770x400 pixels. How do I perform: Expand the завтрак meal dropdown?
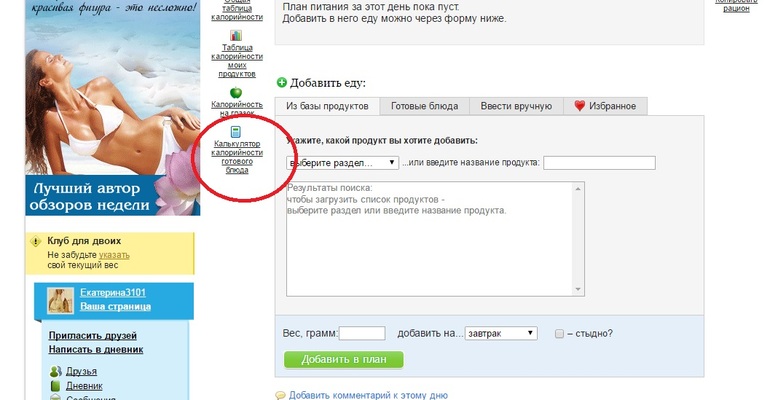502,334
